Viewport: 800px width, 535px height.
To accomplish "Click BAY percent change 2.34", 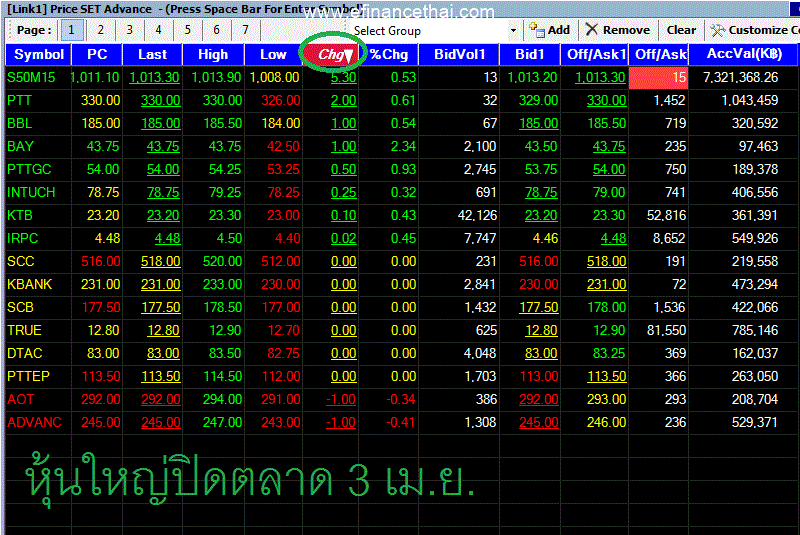I will (403, 146).
